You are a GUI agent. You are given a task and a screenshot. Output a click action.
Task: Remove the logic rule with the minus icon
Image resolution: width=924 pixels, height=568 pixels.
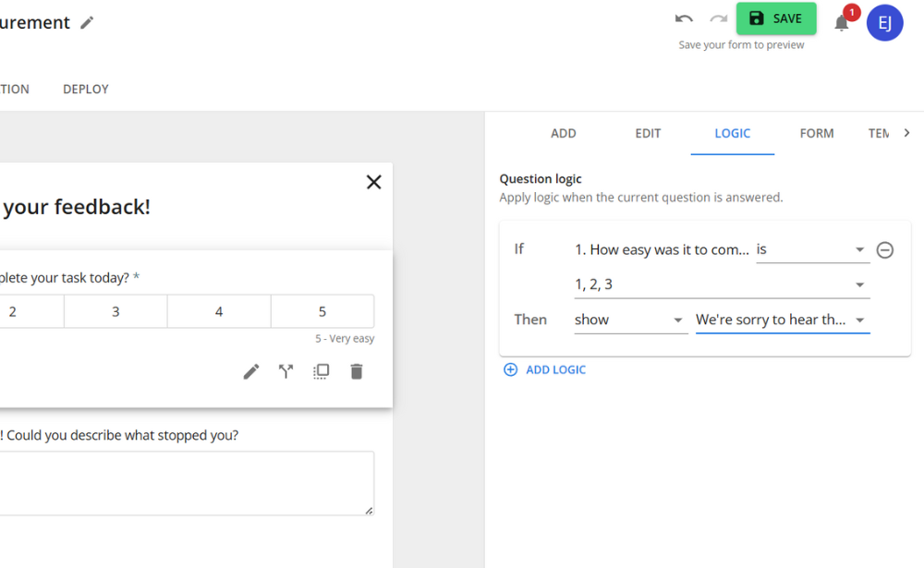point(885,249)
